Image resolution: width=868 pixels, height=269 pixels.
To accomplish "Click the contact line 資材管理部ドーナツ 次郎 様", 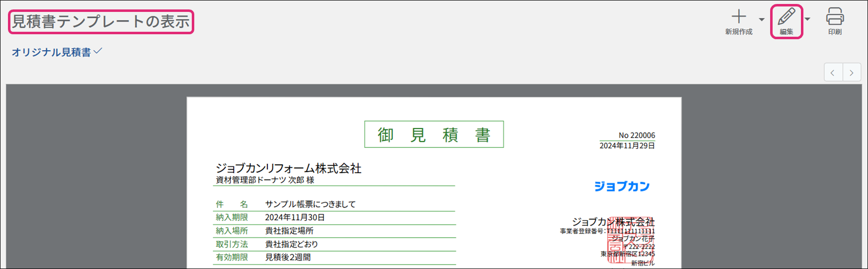I will 265,180.
